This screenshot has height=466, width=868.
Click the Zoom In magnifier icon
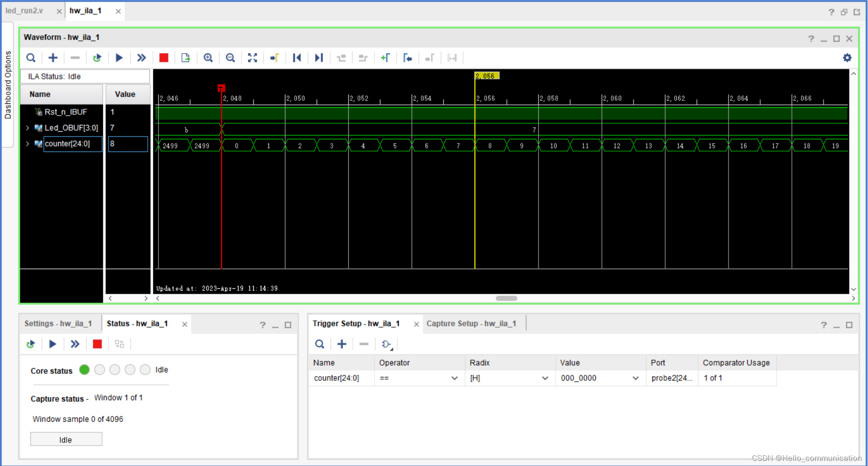pos(208,58)
